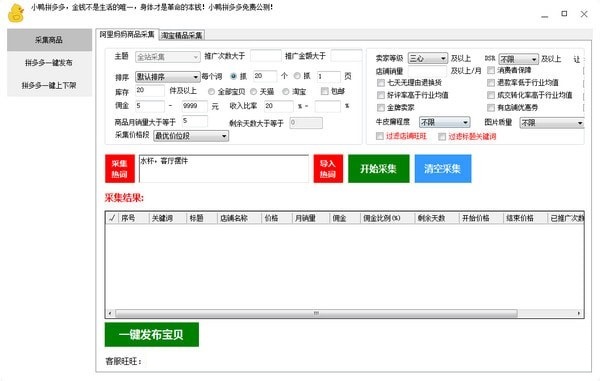Check 七天无理由退换货 option
600x381 pixels.
point(381,83)
